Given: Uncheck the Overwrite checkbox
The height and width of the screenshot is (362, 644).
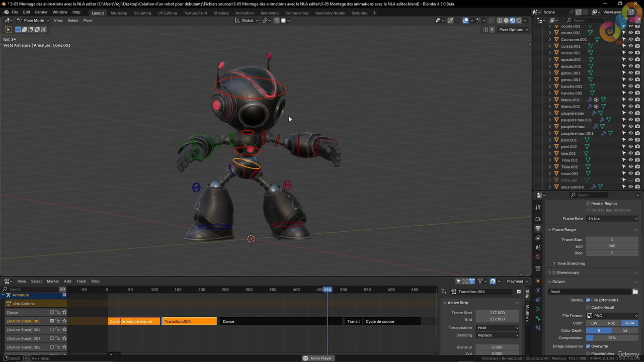Looking at the screenshot, I should coord(588,346).
